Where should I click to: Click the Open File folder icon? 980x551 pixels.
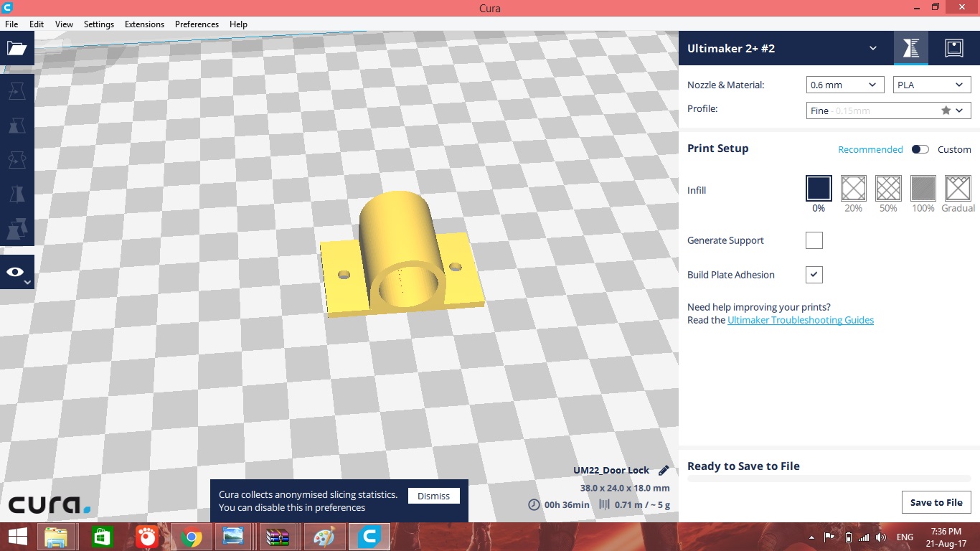point(17,48)
